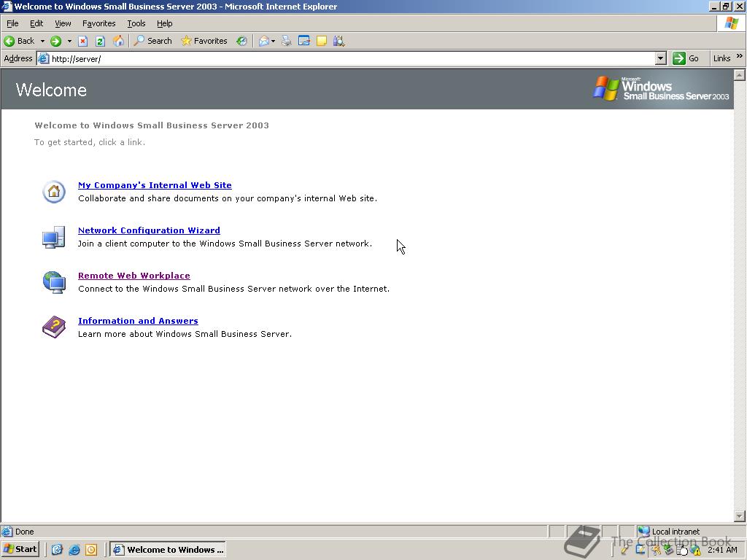Click the Back navigation arrow
The image size is (747, 560).
19,41
